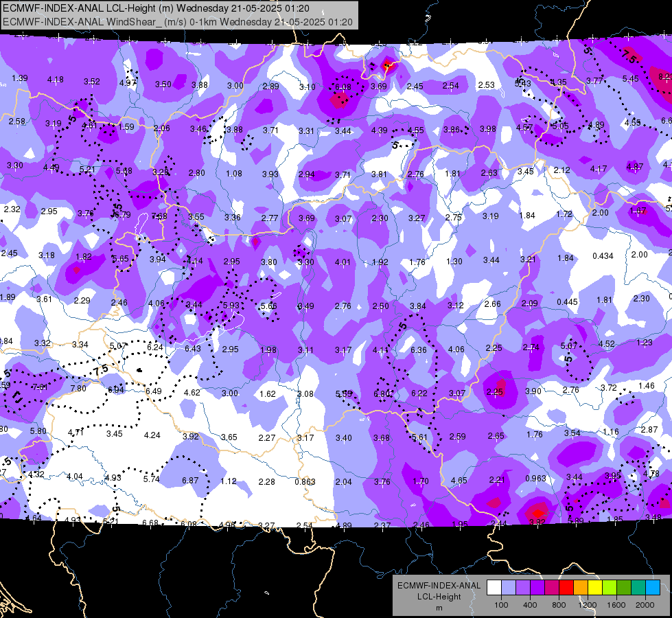Click the wind shear value '1.30'

(454, 261)
